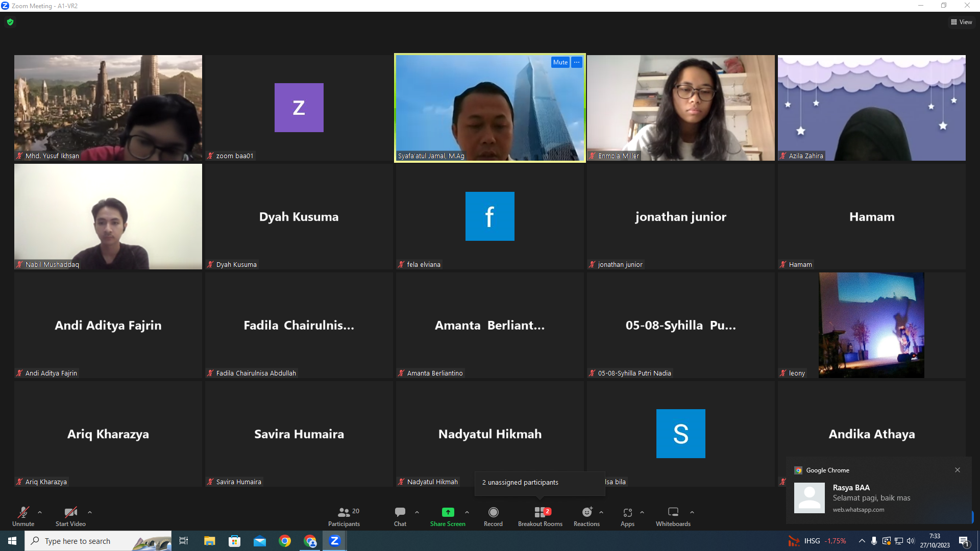The width and height of the screenshot is (980, 551).
Task: Open Windows Start menu
Action: pyautogui.click(x=12, y=541)
